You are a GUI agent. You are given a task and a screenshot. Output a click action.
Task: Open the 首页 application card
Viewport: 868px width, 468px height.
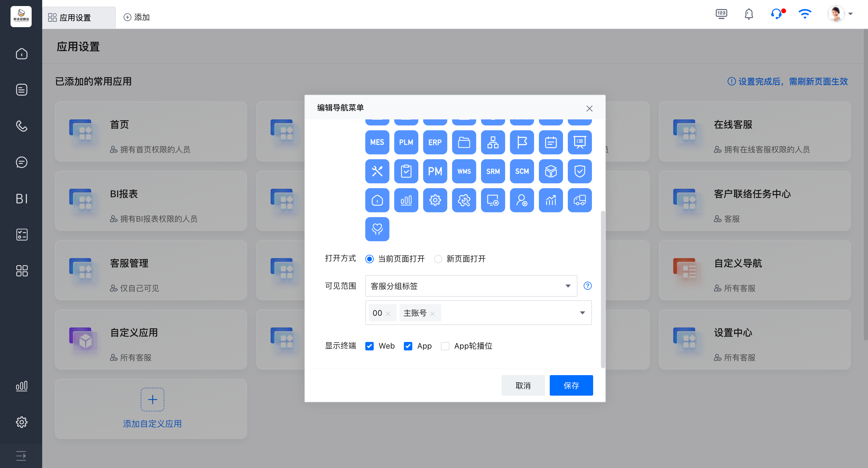click(151, 132)
